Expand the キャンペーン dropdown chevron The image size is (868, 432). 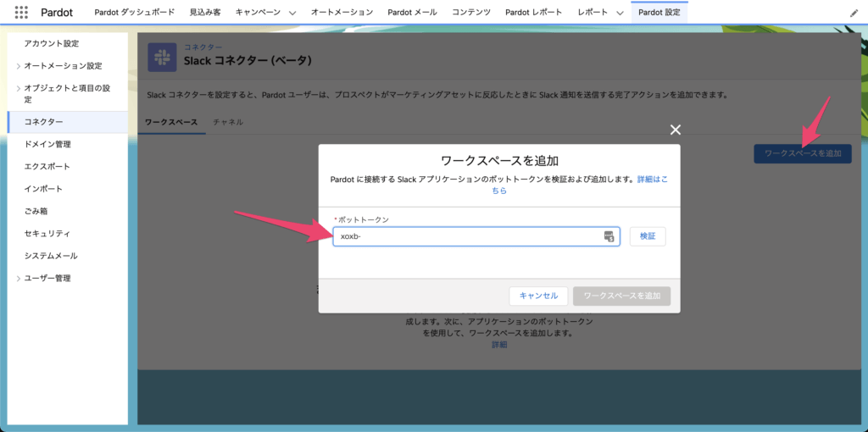pos(292,13)
